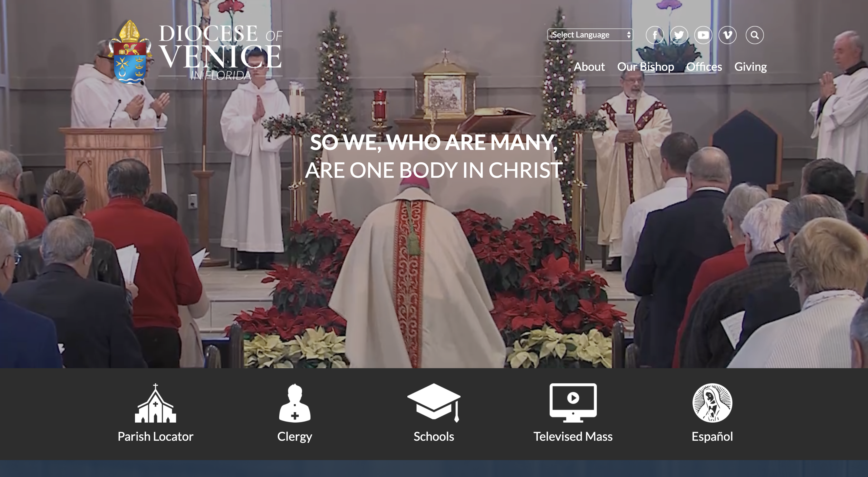Click the Select Language dropdown arrows
The width and height of the screenshot is (868, 477).
pos(629,35)
